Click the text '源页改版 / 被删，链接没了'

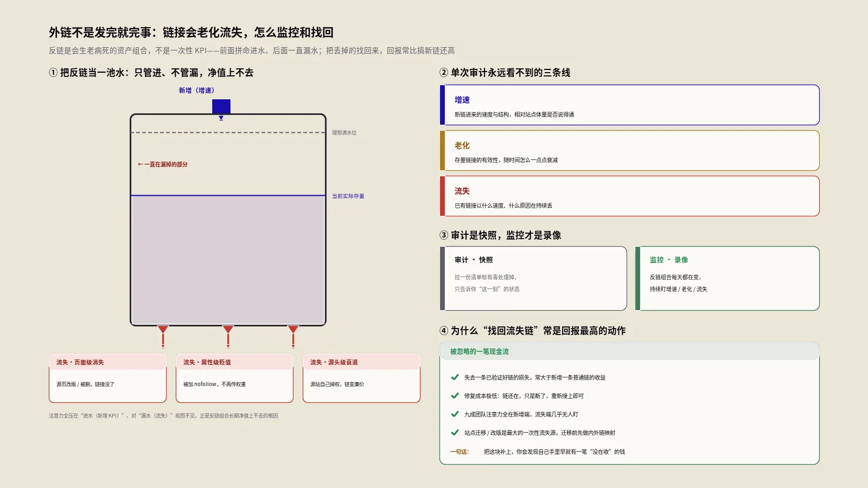pos(85,384)
